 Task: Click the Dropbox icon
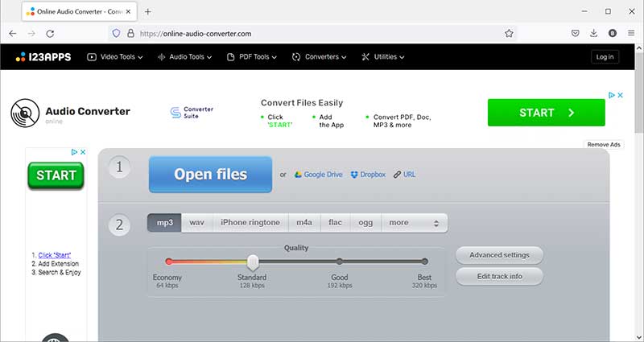click(x=354, y=175)
